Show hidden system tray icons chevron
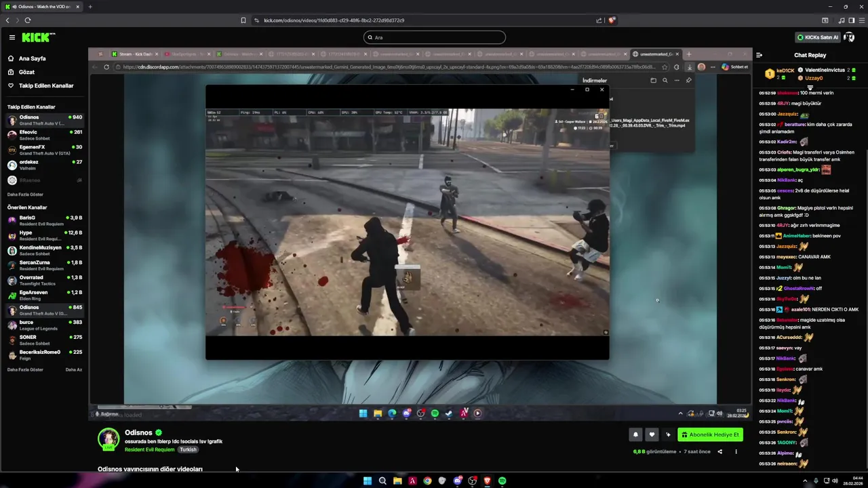 [x=806, y=481]
